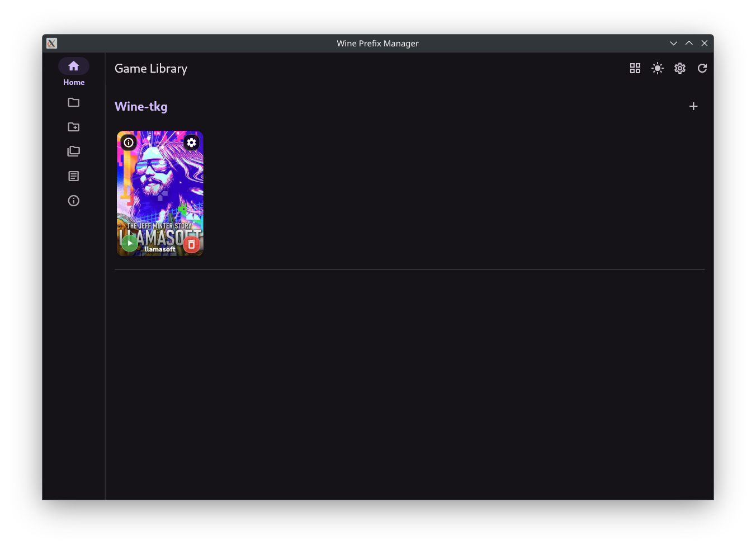The height and width of the screenshot is (550, 756).
Task: Launch Llamasoft with the green play button
Action: [x=130, y=244]
